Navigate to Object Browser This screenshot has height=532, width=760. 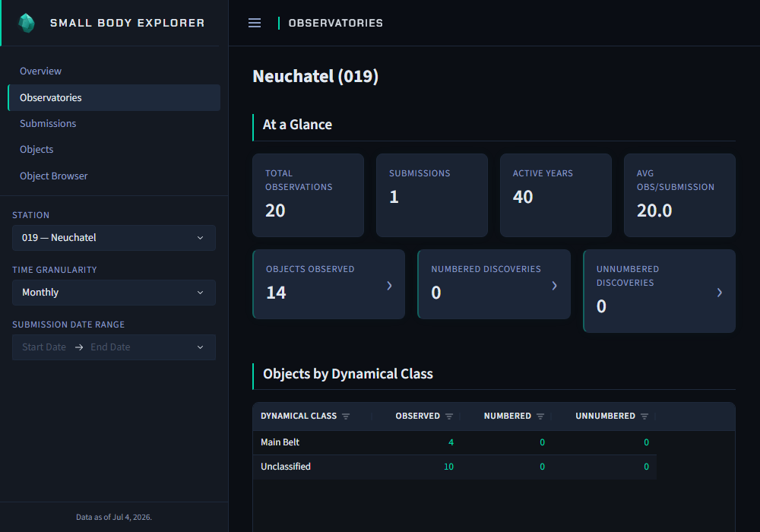(x=54, y=176)
